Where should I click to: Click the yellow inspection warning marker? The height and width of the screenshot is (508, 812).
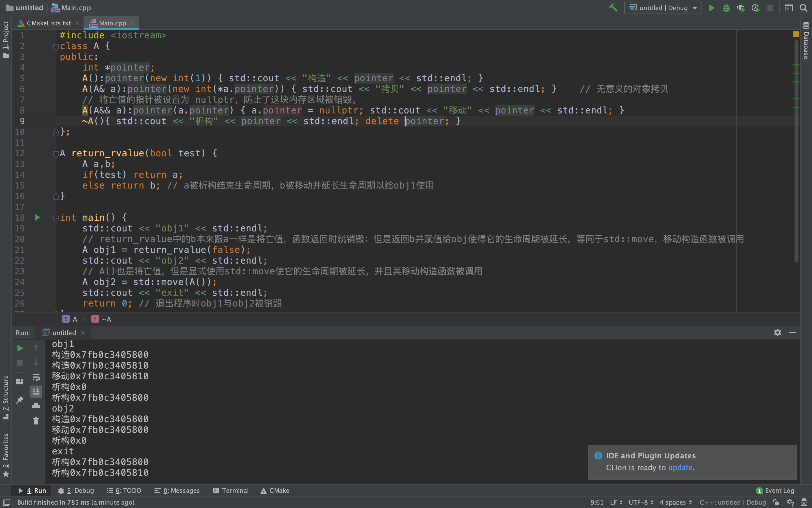(796, 34)
